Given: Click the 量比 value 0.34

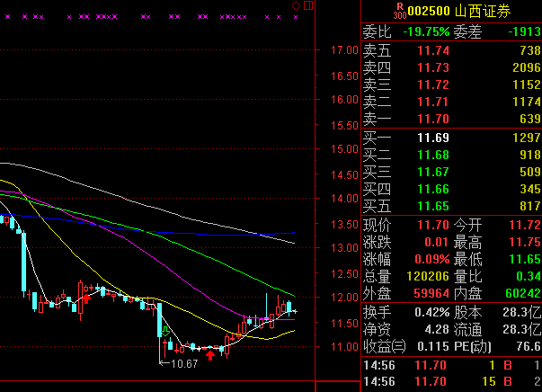Looking at the screenshot, I should tap(529, 277).
